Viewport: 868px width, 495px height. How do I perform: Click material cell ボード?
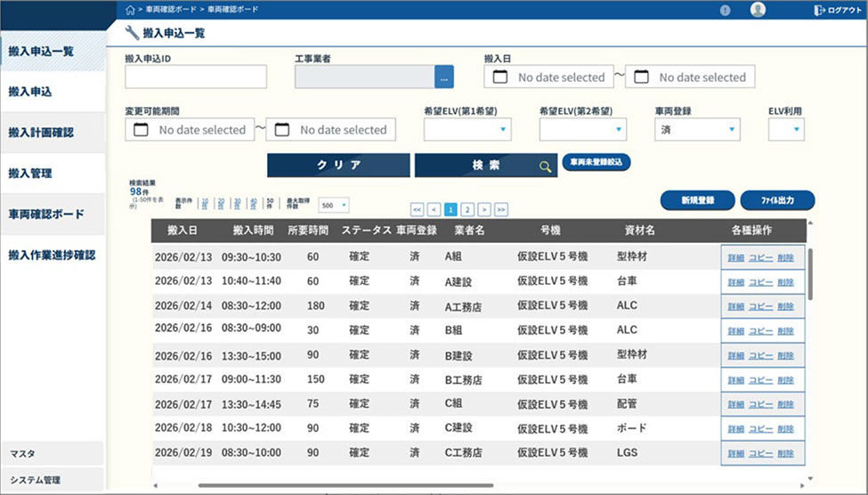(631, 428)
